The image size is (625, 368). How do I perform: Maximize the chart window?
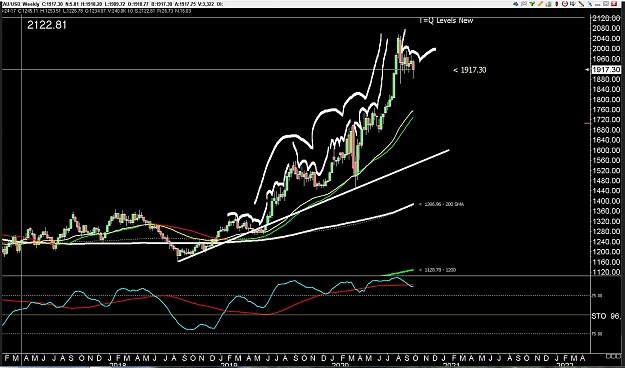pos(606,4)
